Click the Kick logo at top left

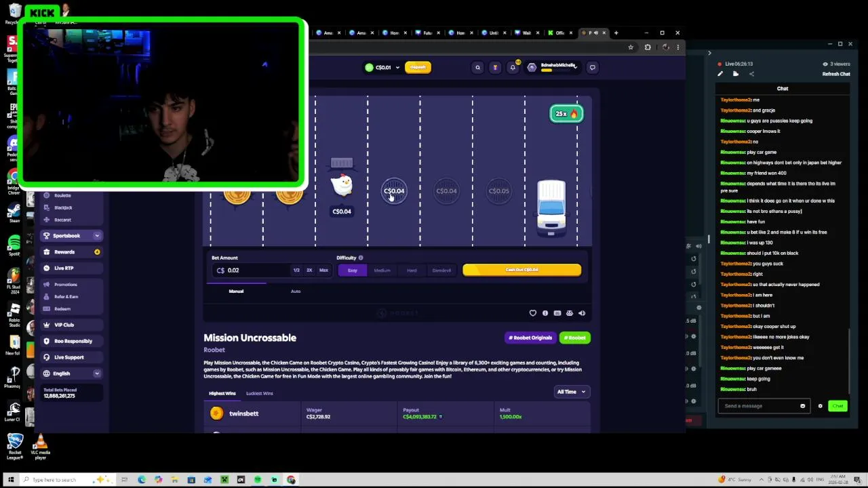pos(42,12)
